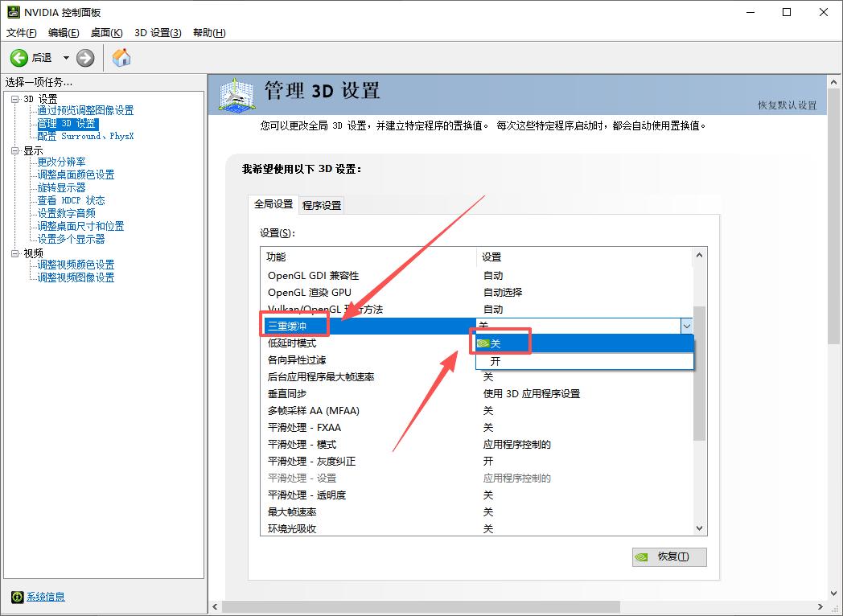Open 查看 HDCP 状态 in the tree

pos(71,200)
